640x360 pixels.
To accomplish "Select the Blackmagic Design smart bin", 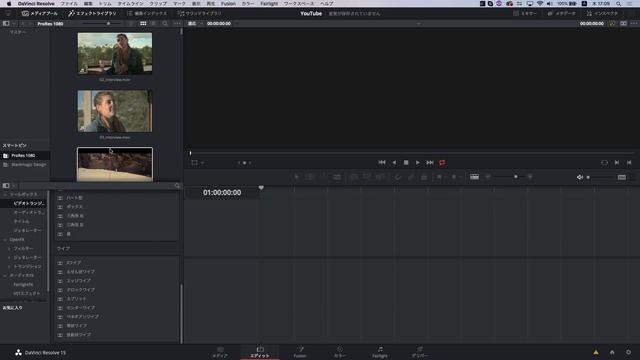I will coord(25,165).
